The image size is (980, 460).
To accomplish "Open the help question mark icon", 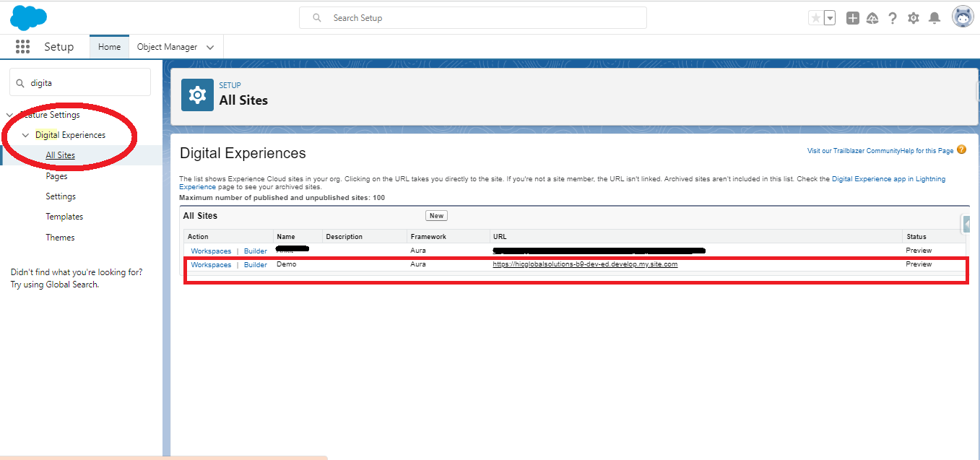I will tap(893, 18).
